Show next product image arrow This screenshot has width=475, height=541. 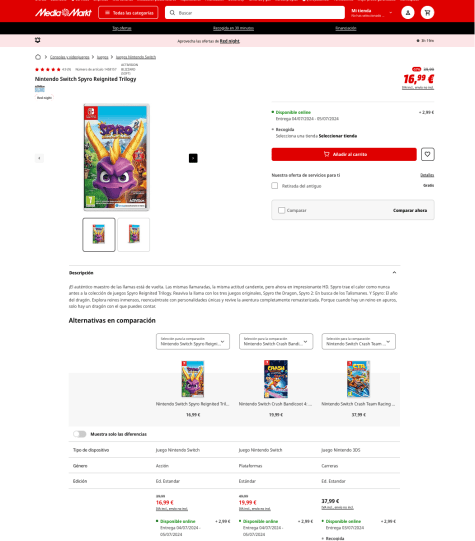pyautogui.click(x=193, y=158)
